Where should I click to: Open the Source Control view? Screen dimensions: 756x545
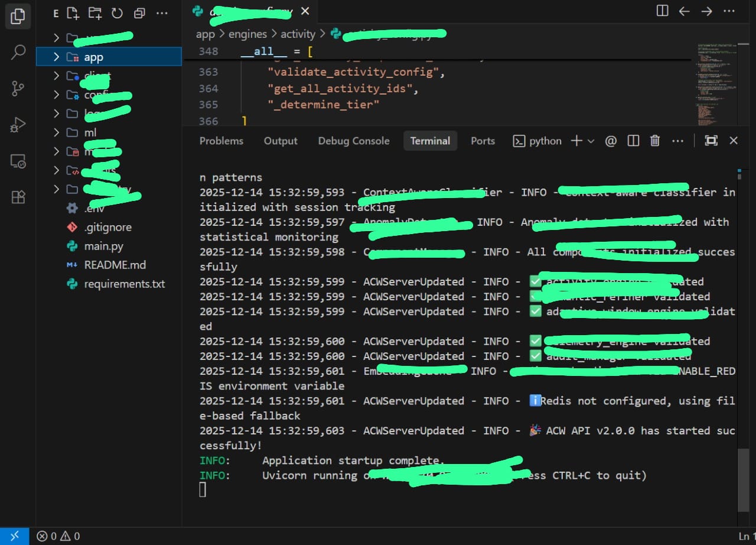(x=18, y=89)
